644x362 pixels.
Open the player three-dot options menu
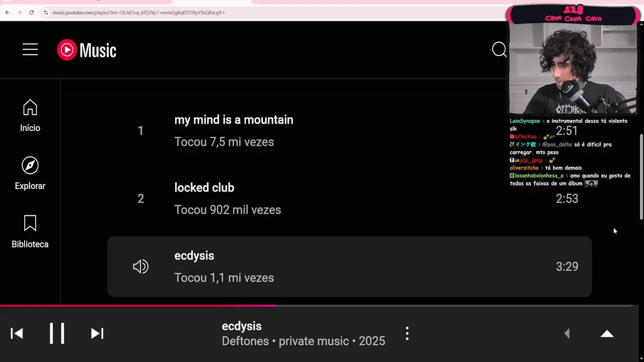(x=407, y=333)
